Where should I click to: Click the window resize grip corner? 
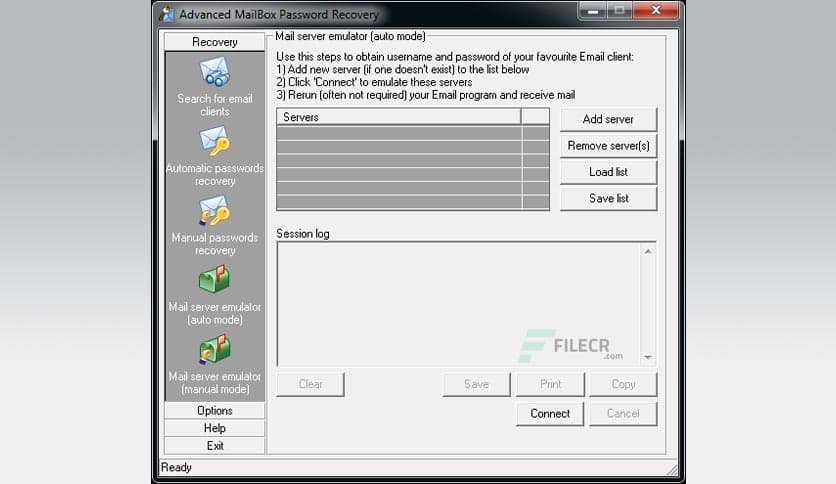pos(672,470)
